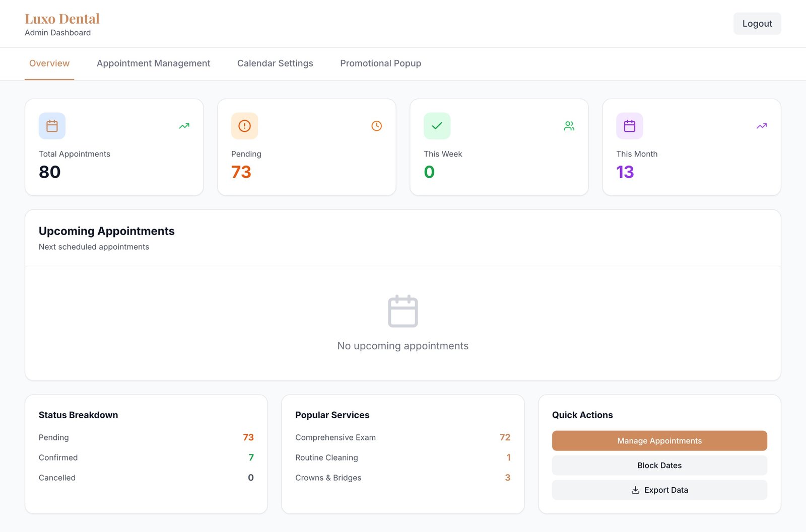
Task: Open the Calendar Settings tab
Action: [x=275, y=63]
